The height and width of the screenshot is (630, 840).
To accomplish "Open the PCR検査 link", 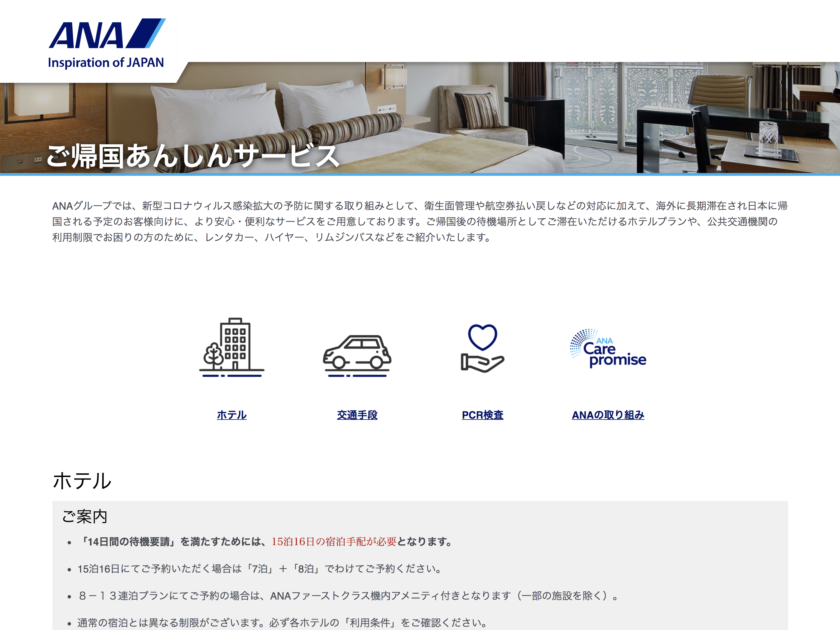I will pos(482,415).
